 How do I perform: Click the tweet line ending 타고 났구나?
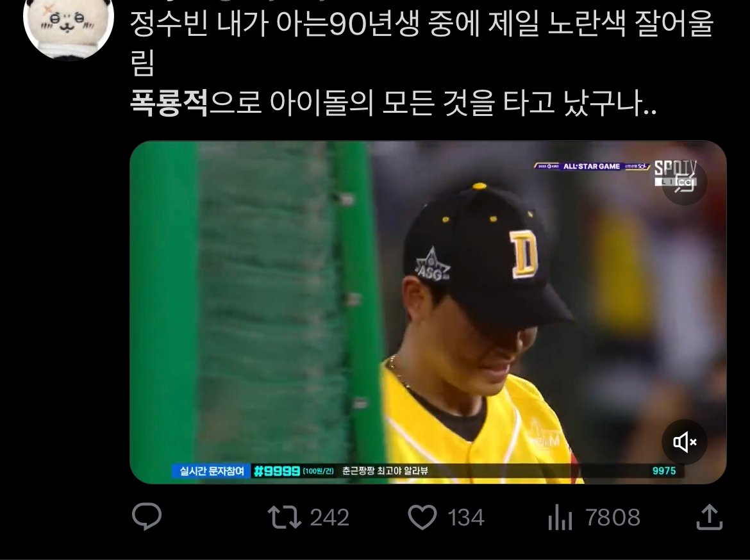tap(393, 102)
